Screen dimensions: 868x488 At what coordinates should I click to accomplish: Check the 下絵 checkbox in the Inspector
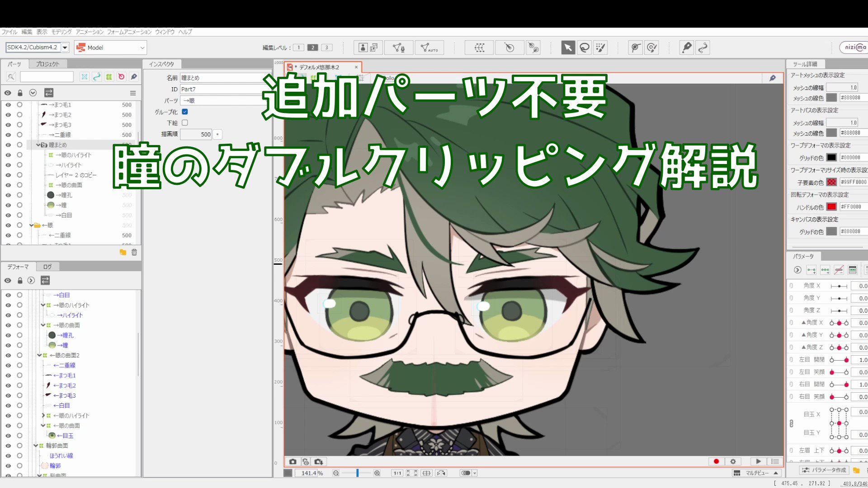[185, 122]
